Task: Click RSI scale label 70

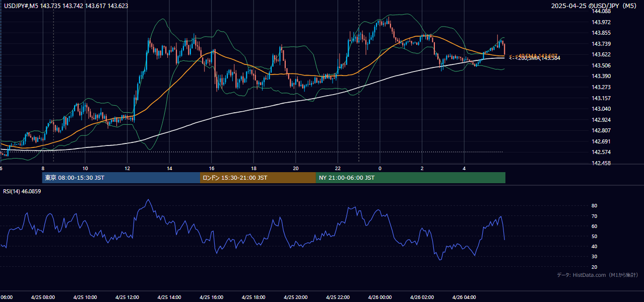Action: pyautogui.click(x=595, y=216)
